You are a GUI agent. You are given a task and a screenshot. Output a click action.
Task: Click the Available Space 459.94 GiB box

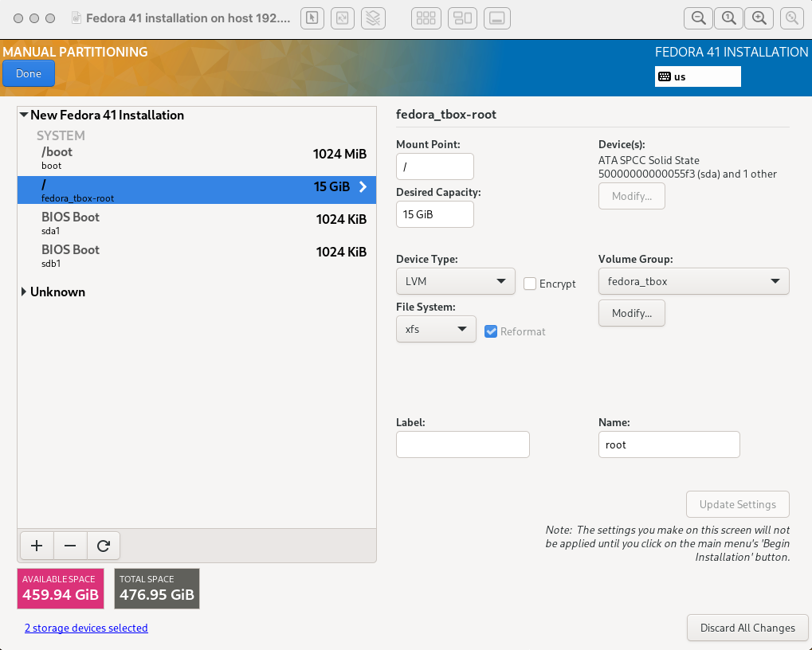point(61,589)
